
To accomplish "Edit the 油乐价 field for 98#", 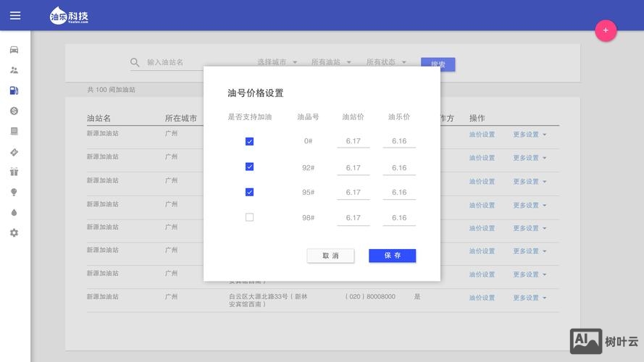I will 399,218.
